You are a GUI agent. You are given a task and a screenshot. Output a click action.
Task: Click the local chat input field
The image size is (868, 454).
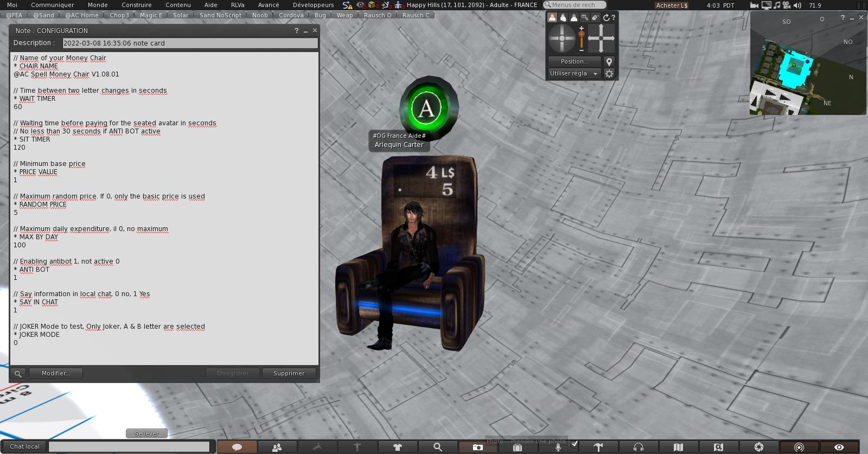coord(129,446)
